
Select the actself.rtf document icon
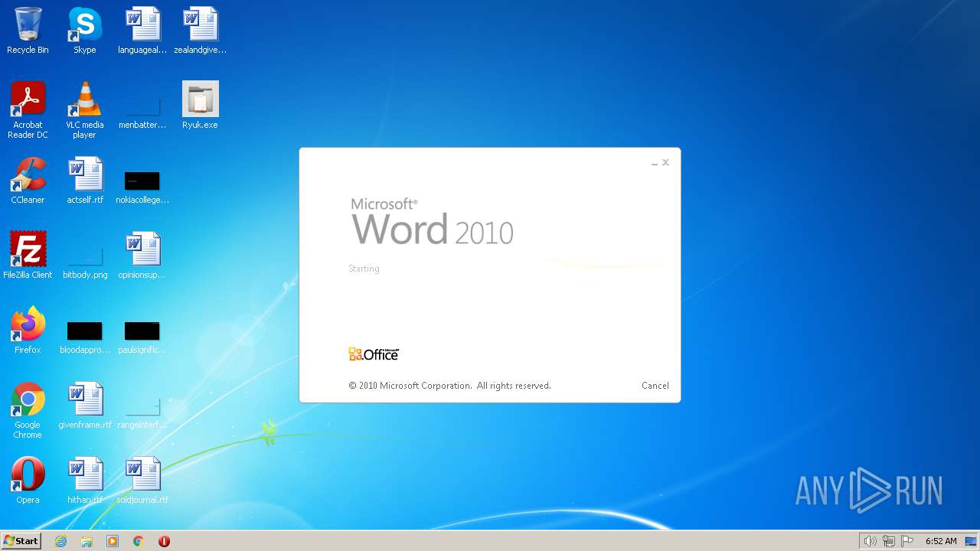[84, 181]
